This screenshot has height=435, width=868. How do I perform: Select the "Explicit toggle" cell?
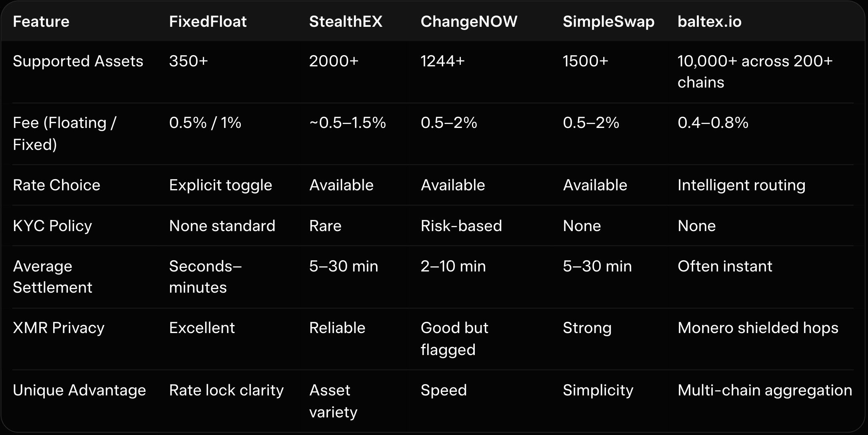[220, 185]
